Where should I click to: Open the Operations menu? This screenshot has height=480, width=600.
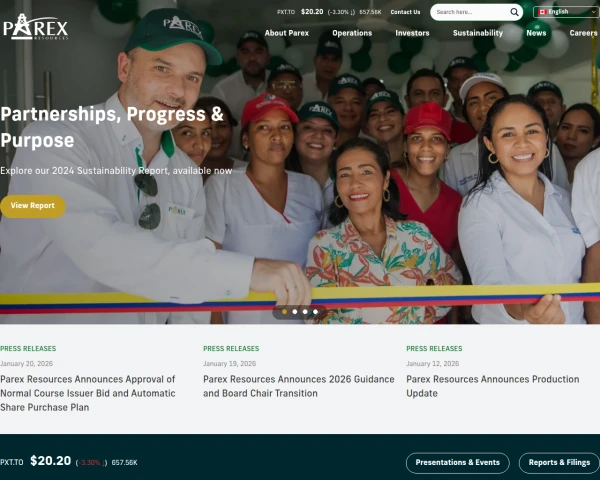[x=352, y=33]
